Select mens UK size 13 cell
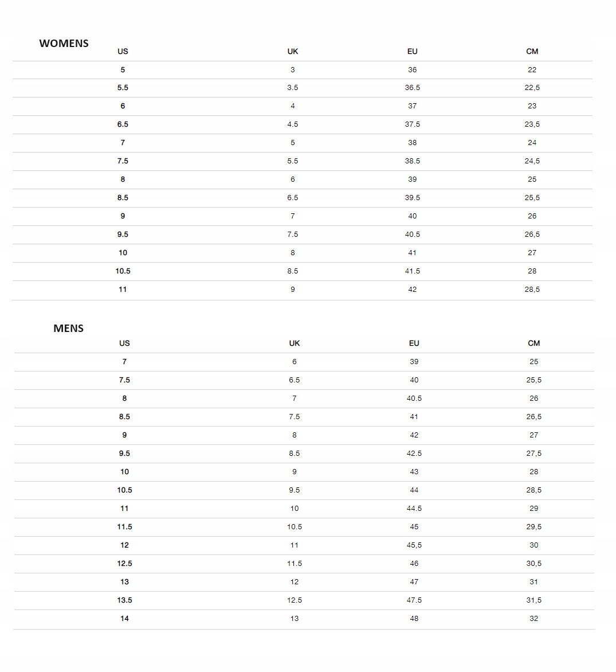Viewport: 616px width, 672px height. tap(294, 619)
